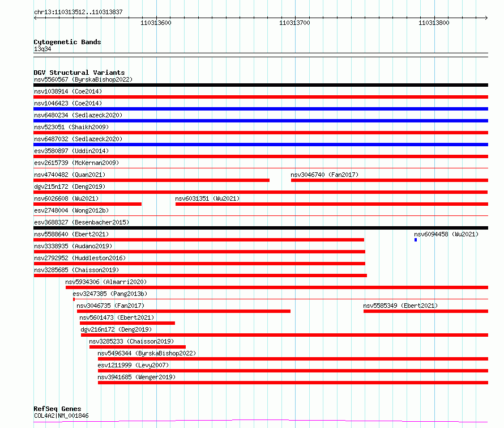Select dgv216n172 (Deng2019) label

pyautogui.click(x=116, y=329)
